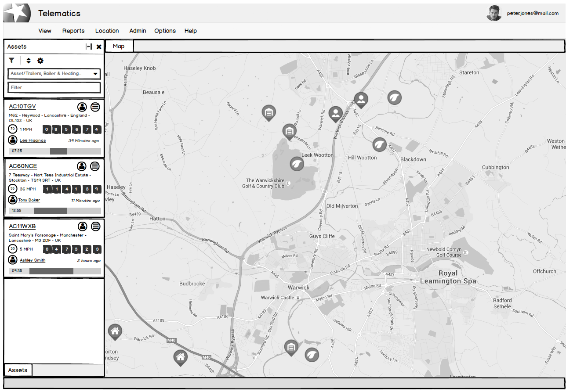Open driver Ashley Smith link

click(x=33, y=260)
